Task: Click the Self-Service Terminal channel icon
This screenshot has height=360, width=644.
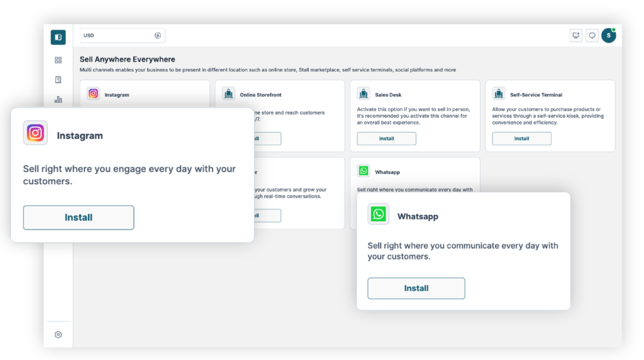Action: coord(499,94)
